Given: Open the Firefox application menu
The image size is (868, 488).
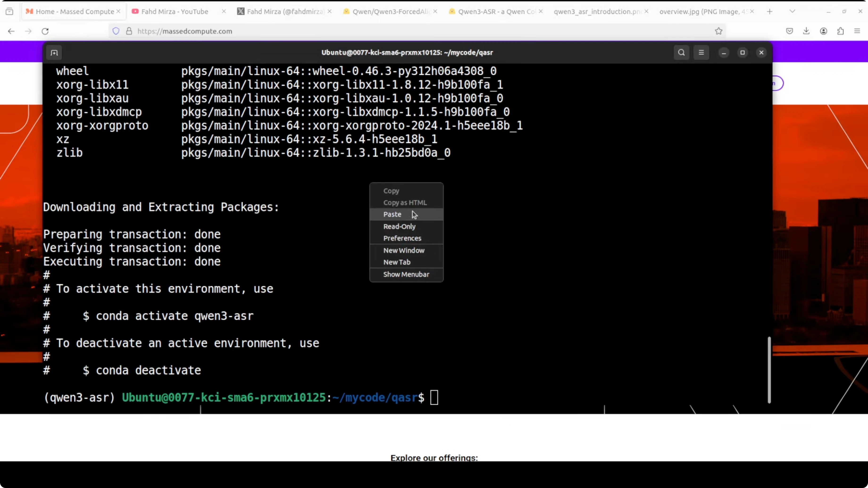Looking at the screenshot, I should pos(857,31).
